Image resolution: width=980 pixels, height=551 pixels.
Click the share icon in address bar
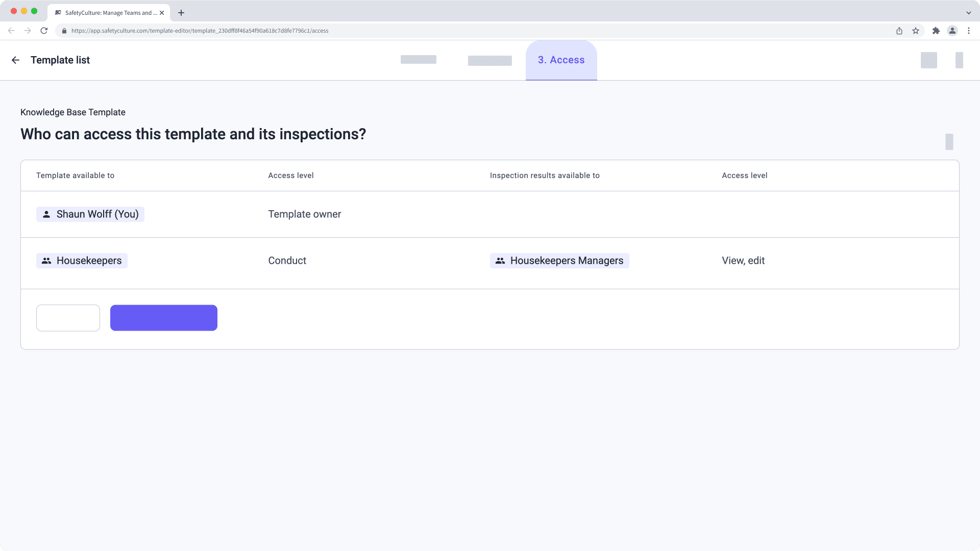899,31
